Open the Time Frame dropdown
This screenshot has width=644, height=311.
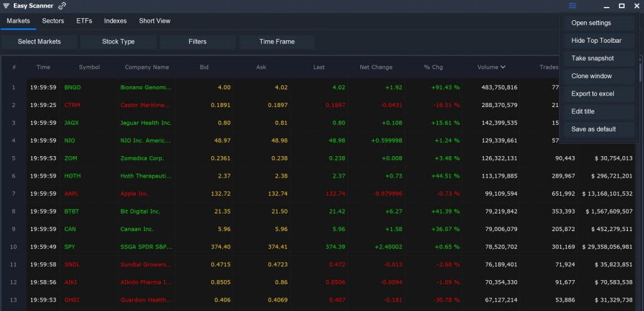(x=277, y=42)
